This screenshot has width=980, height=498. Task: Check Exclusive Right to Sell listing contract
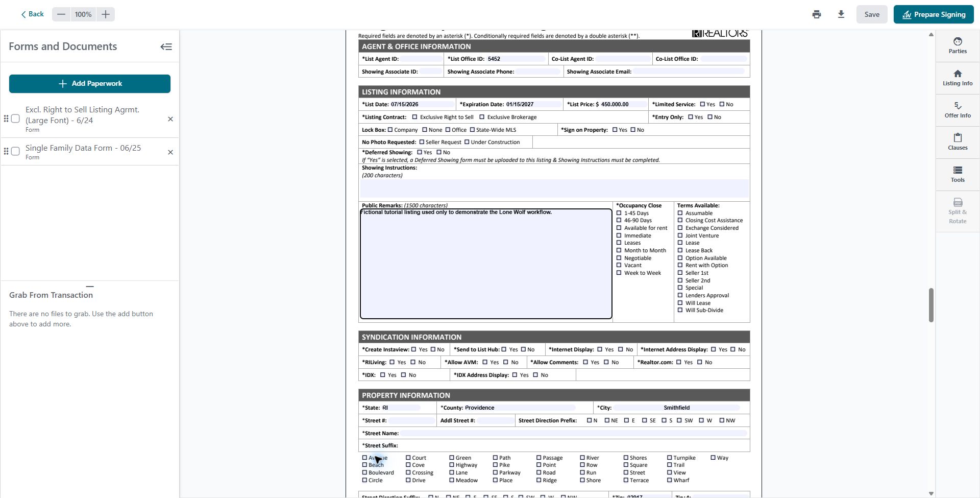(x=414, y=117)
